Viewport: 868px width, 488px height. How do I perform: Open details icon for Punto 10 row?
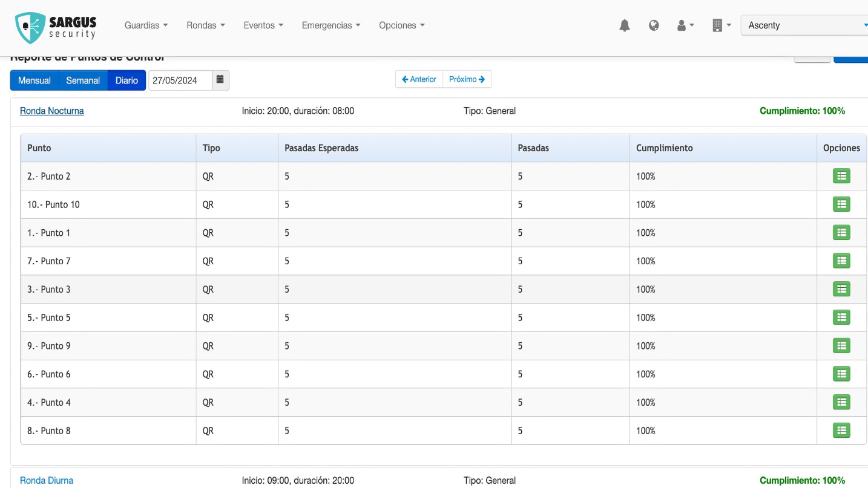click(841, 204)
